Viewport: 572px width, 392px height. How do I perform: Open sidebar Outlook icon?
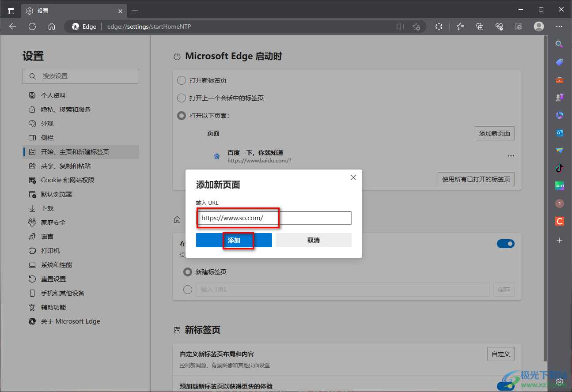(x=560, y=133)
